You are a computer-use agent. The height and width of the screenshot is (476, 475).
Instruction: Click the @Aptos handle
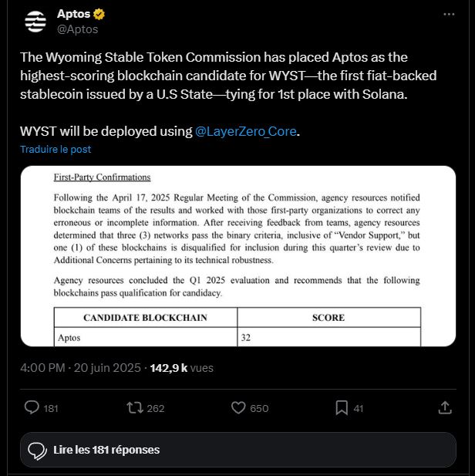pos(77,29)
